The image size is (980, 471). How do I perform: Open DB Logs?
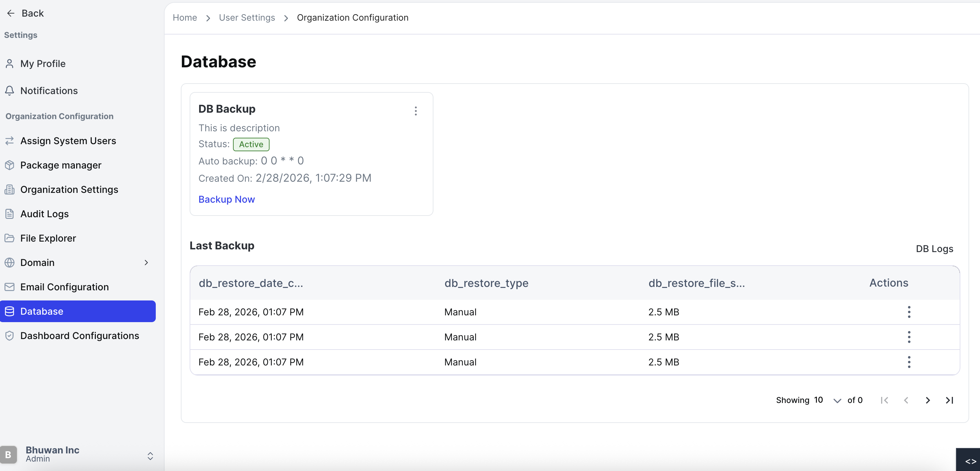[x=934, y=249]
